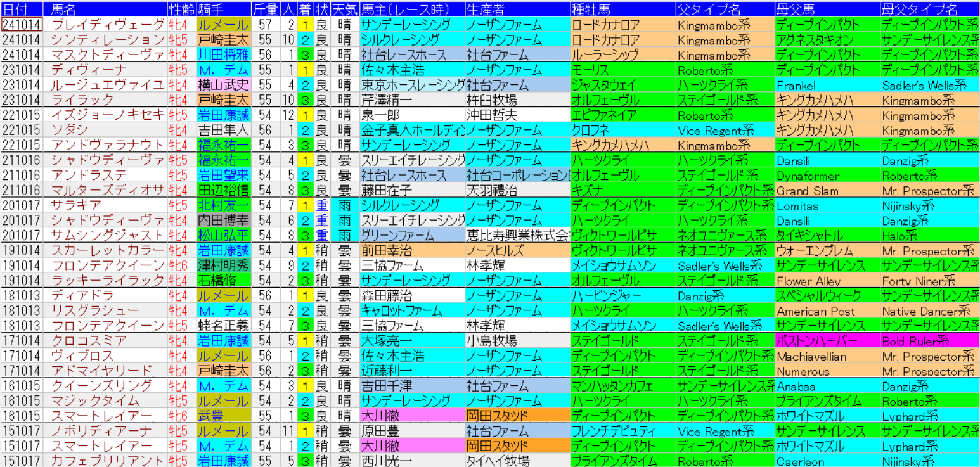
Task: Click the 母父タイプ名 column header
Action: pos(929,10)
